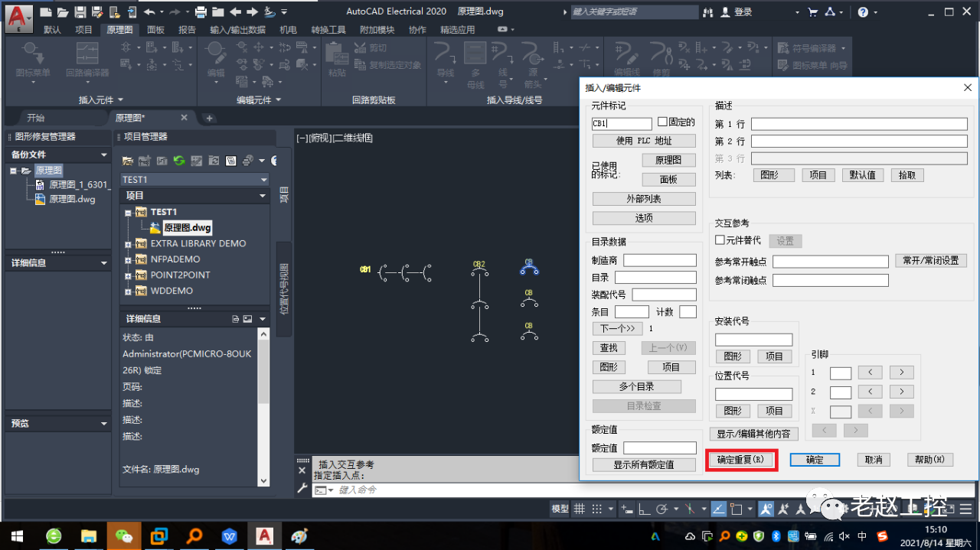Toggle the 元件替代 (Component override) checkbox
The width and height of the screenshot is (980, 550).
tap(720, 240)
